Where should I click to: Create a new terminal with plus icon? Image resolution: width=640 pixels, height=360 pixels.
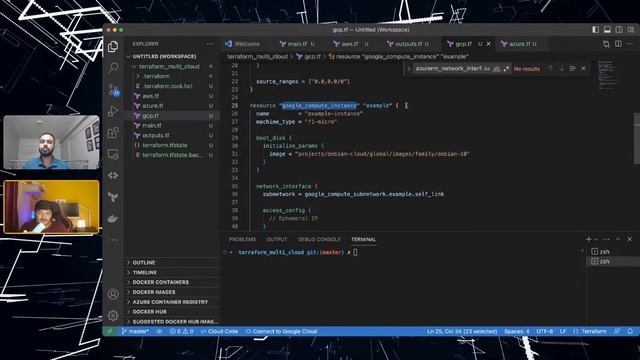[588, 239]
